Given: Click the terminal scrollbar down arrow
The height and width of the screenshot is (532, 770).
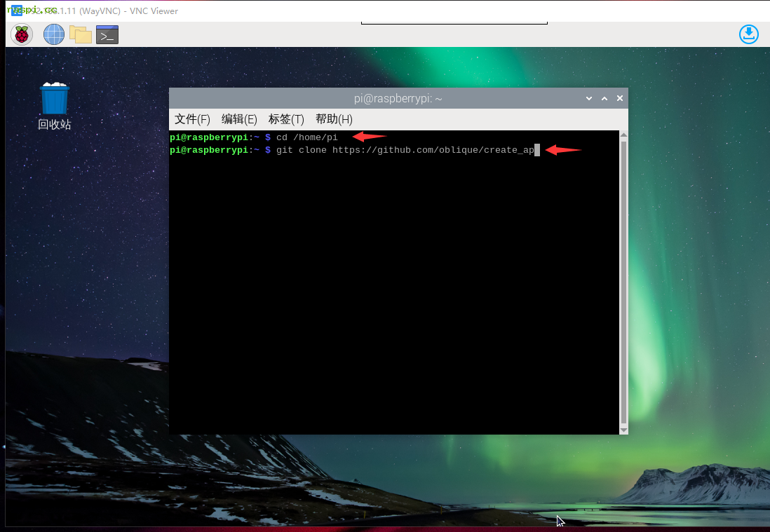Looking at the screenshot, I should pos(623,428).
